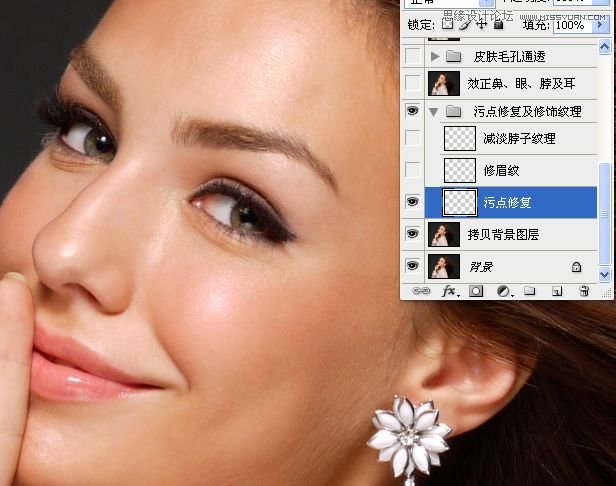Image resolution: width=616 pixels, height=486 pixels.
Task: Select the 减淡脖子纹理 layer thumbnail
Action: [460, 138]
